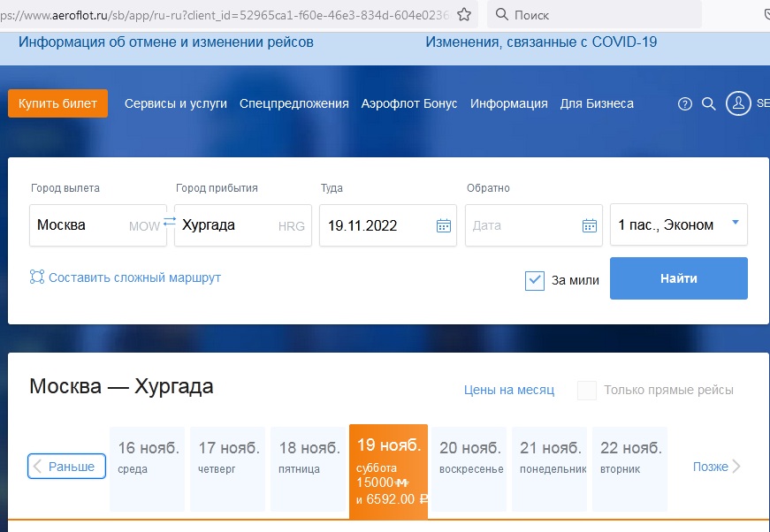Click the bookmark star in address bar

(464, 15)
